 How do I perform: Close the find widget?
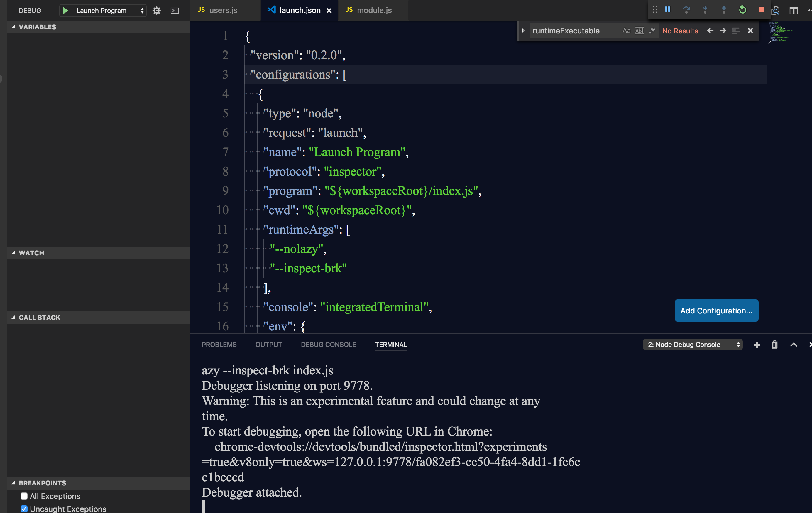coord(750,31)
